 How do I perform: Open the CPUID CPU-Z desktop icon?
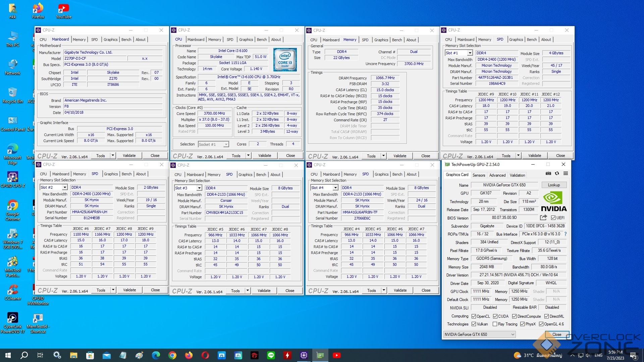coord(13,179)
